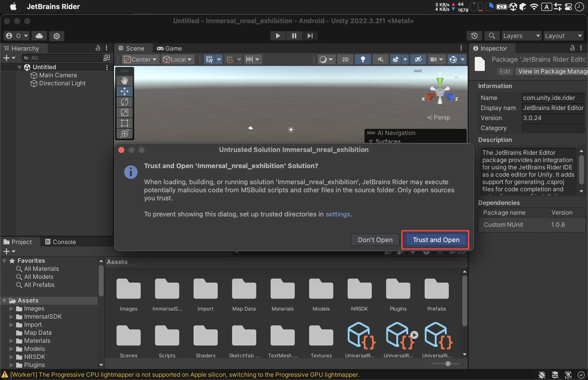Click the Pause playback button
Viewport: 588px width, 380px height.
pos(293,35)
